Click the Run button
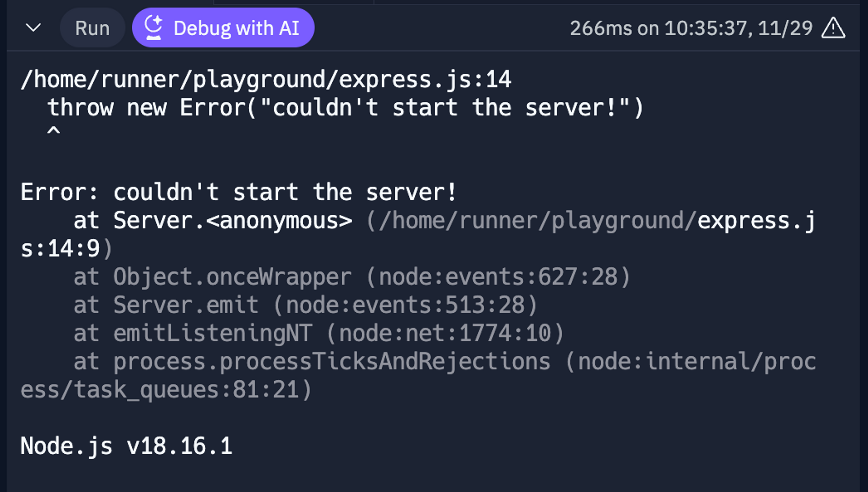 pos(92,28)
